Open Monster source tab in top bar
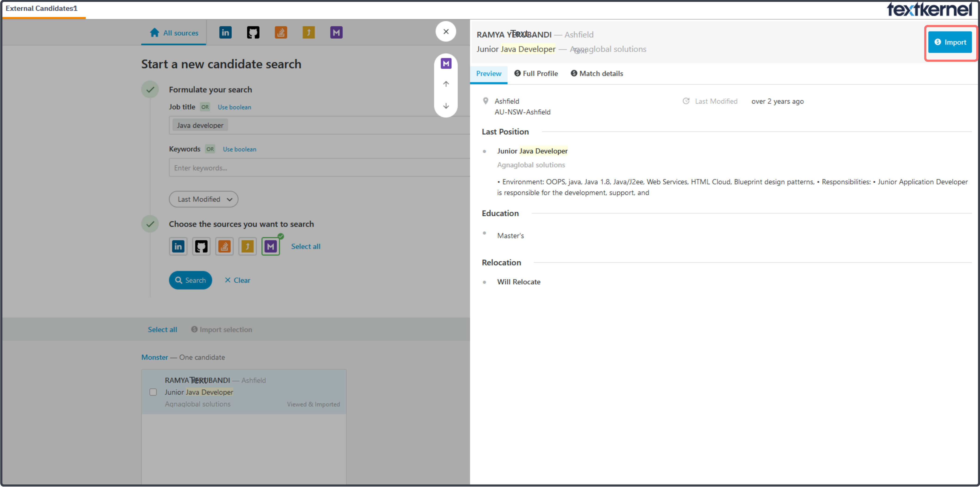The height and width of the screenshot is (487, 980). [x=336, y=33]
